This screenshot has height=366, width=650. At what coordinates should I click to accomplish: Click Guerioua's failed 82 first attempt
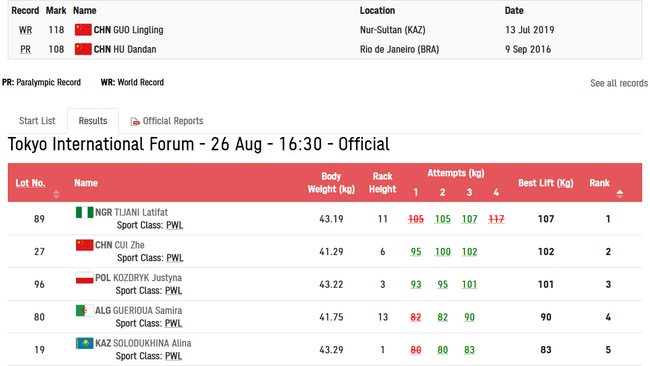point(416,317)
